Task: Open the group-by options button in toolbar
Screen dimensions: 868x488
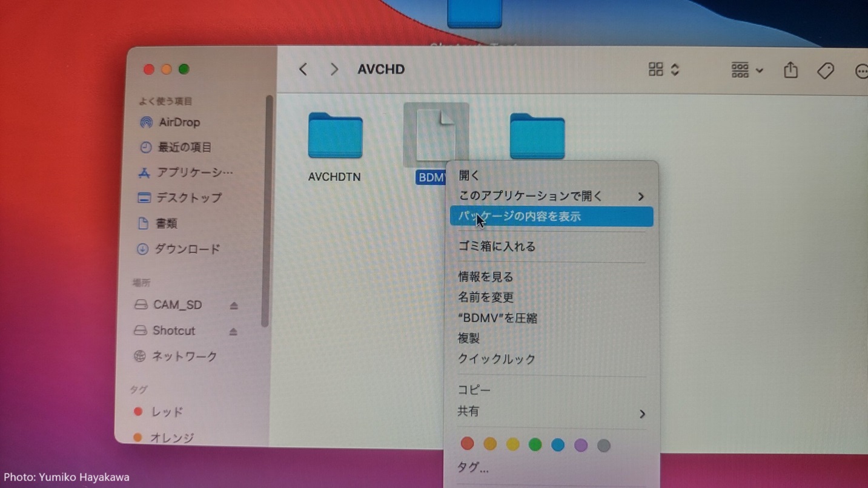Action: (746, 70)
